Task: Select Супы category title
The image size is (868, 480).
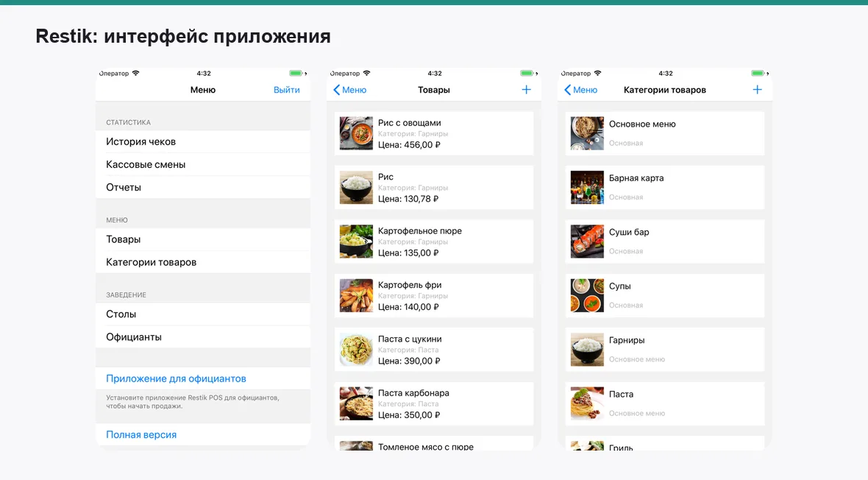Action: (x=619, y=286)
